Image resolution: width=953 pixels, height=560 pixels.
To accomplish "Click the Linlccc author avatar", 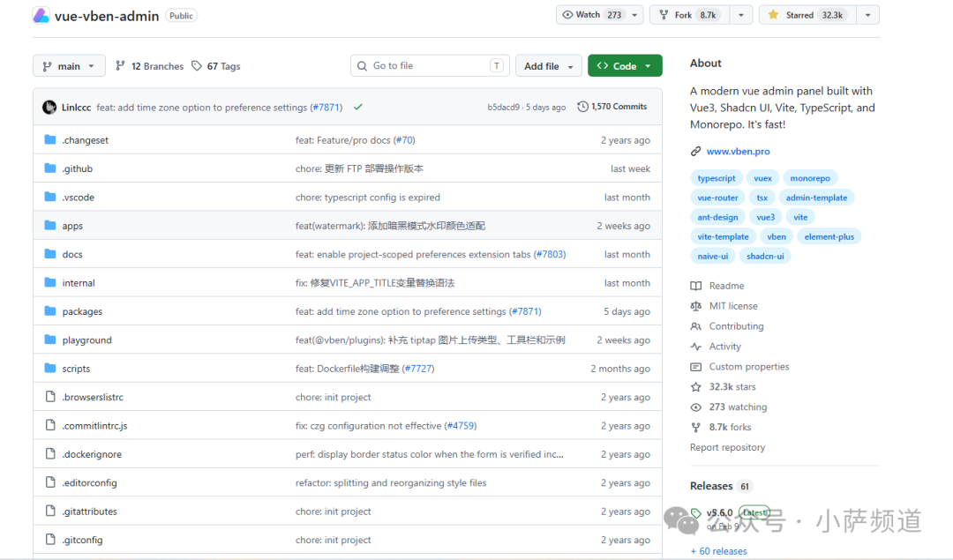I will 49,108.
